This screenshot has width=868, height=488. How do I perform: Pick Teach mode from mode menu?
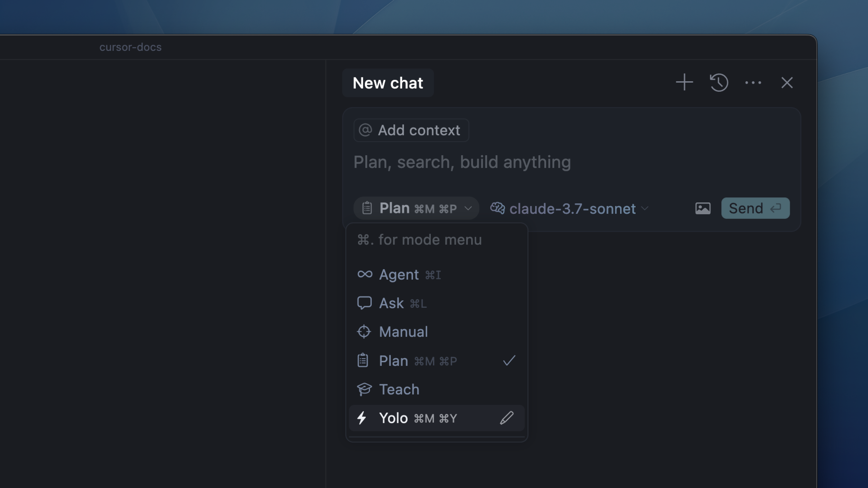tap(399, 390)
